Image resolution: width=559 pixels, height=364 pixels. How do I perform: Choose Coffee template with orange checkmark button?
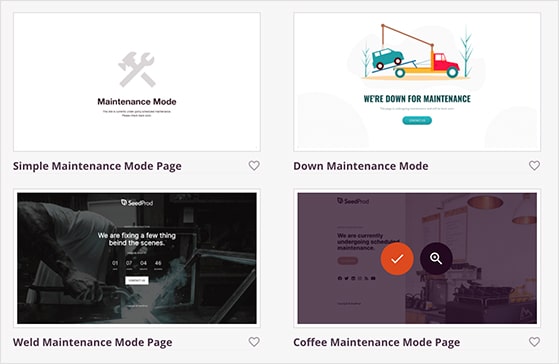coord(397,258)
